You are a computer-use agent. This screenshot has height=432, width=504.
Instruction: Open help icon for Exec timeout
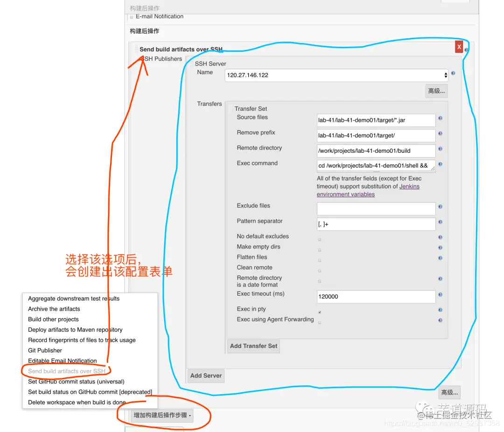point(440,294)
